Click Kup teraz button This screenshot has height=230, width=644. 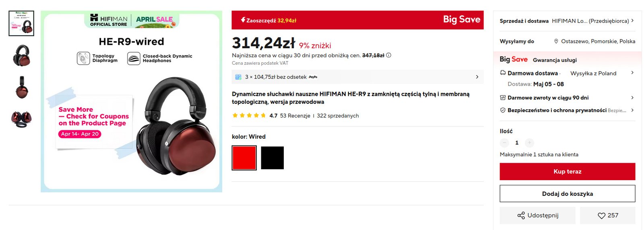568,172
